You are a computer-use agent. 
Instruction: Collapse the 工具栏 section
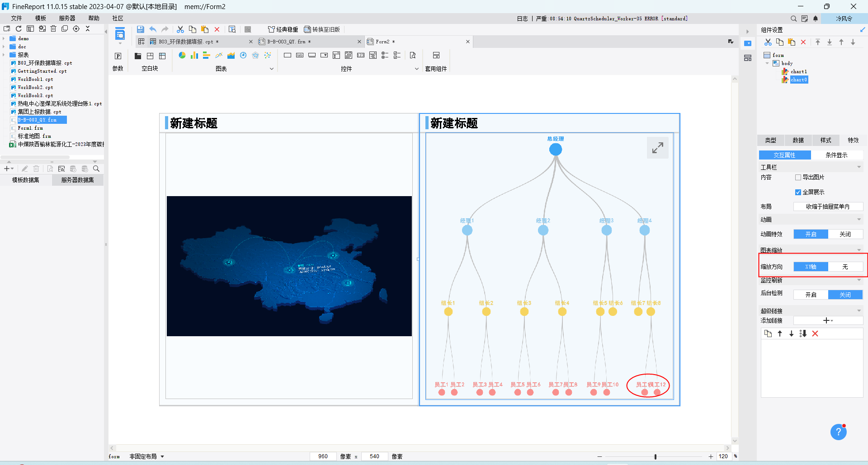tap(859, 167)
